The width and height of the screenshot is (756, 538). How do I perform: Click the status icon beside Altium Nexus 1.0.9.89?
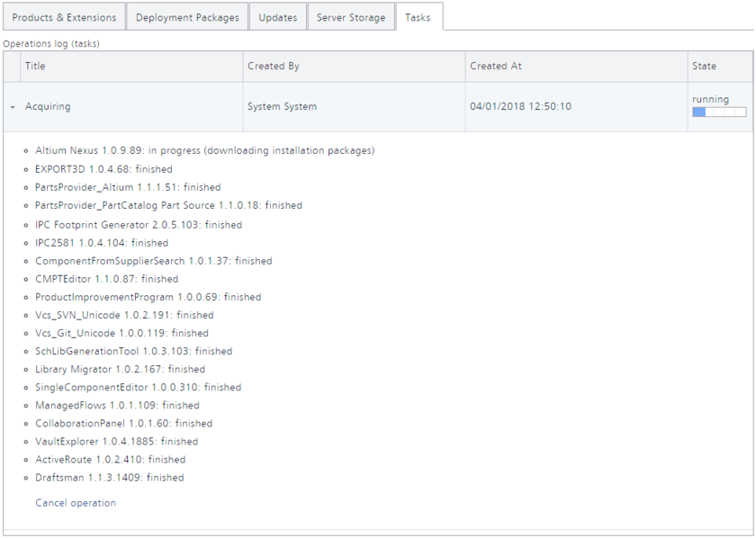(x=24, y=151)
